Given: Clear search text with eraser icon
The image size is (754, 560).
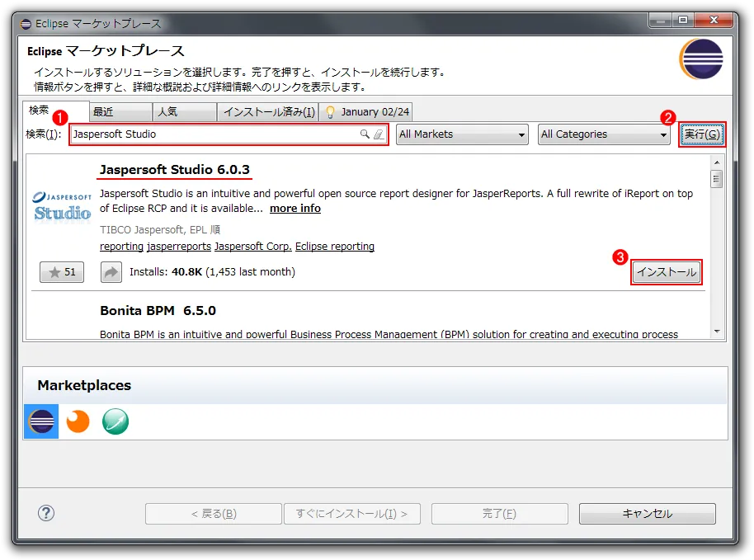Looking at the screenshot, I should point(379,134).
